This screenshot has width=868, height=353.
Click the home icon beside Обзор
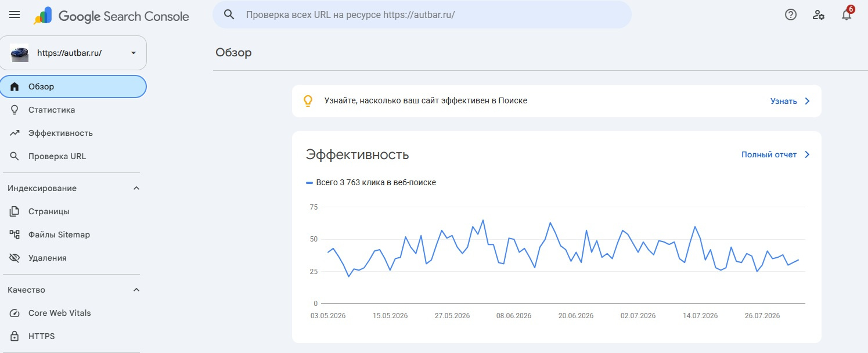[15, 87]
